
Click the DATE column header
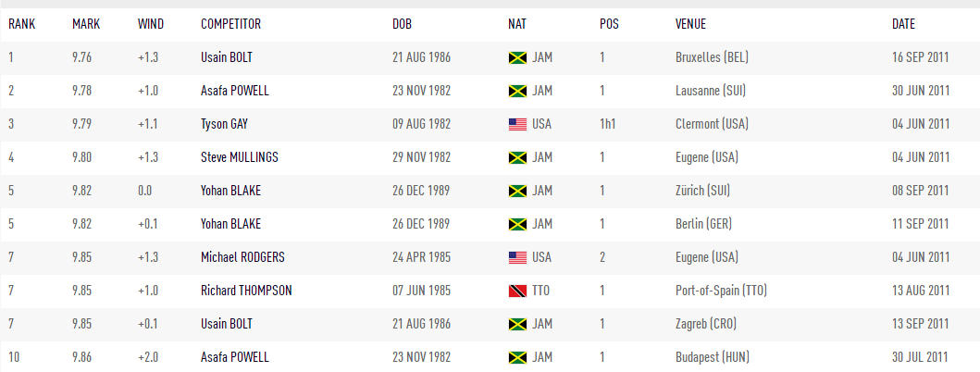903,24
